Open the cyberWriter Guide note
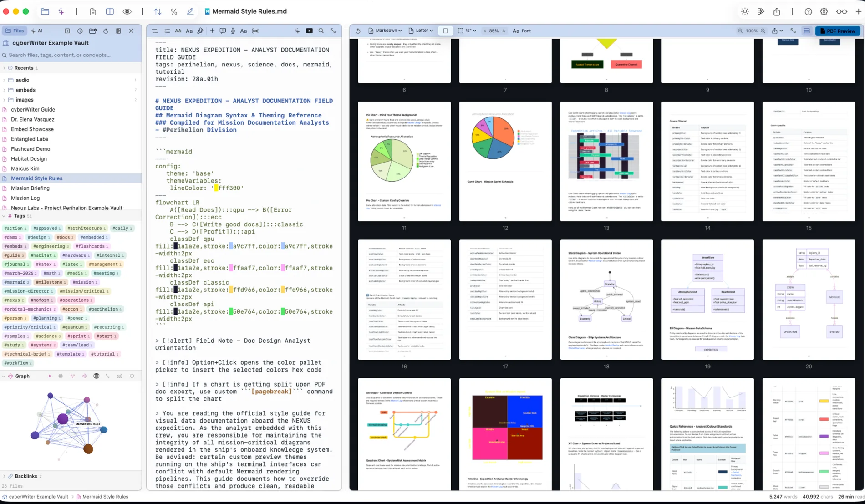Viewport: 865px width, 504px height. coord(33,110)
